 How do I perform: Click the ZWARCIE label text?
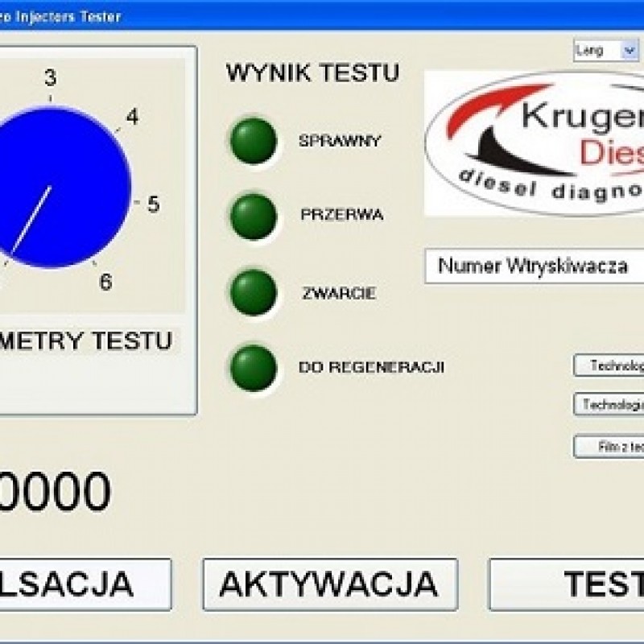[x=339, y=293]
